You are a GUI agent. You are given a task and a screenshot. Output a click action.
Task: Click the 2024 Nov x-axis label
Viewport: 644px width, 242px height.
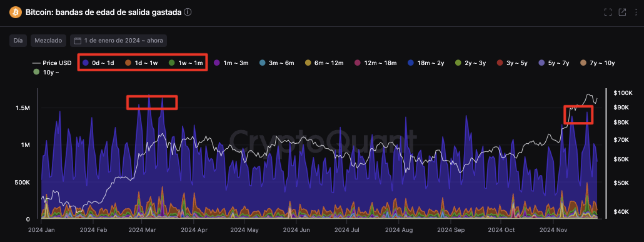(x=553, y=230)
